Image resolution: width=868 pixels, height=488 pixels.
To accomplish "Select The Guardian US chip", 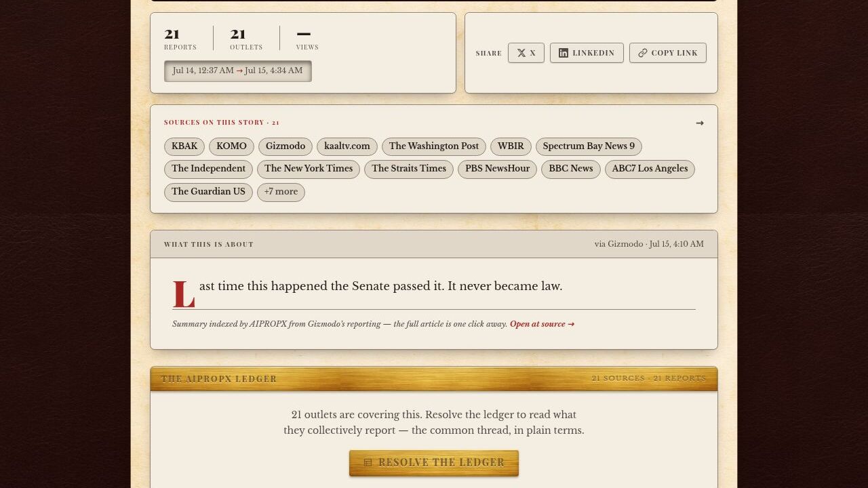I will click(208, 192).
